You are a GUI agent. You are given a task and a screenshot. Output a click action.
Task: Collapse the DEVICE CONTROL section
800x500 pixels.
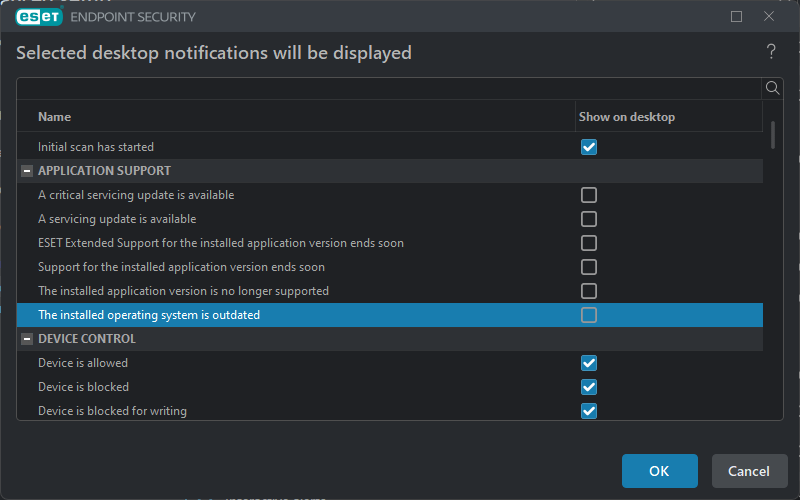27,339
